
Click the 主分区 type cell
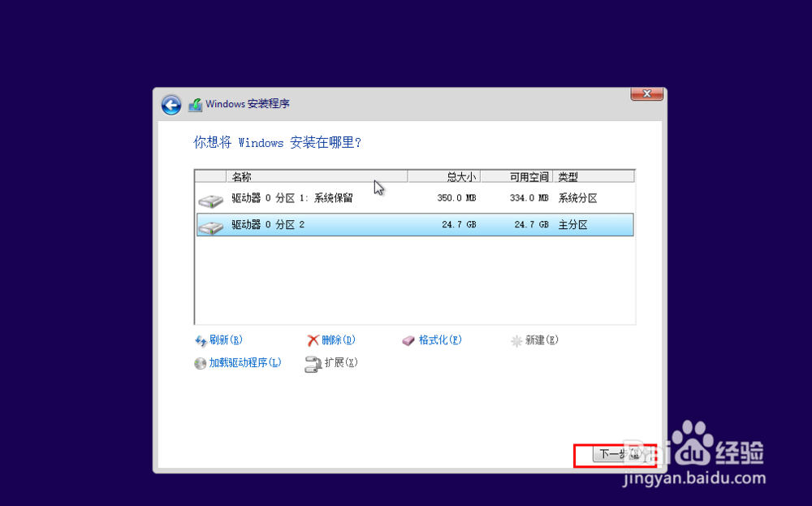coord(572,225)
